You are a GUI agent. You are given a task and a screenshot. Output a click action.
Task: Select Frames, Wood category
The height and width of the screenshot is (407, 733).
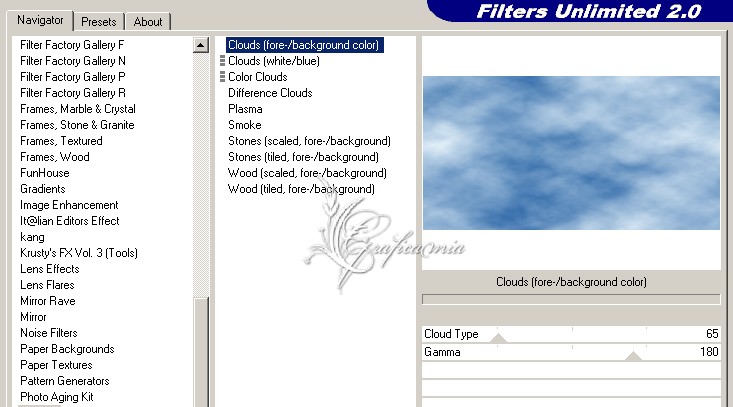coord(55,157)
